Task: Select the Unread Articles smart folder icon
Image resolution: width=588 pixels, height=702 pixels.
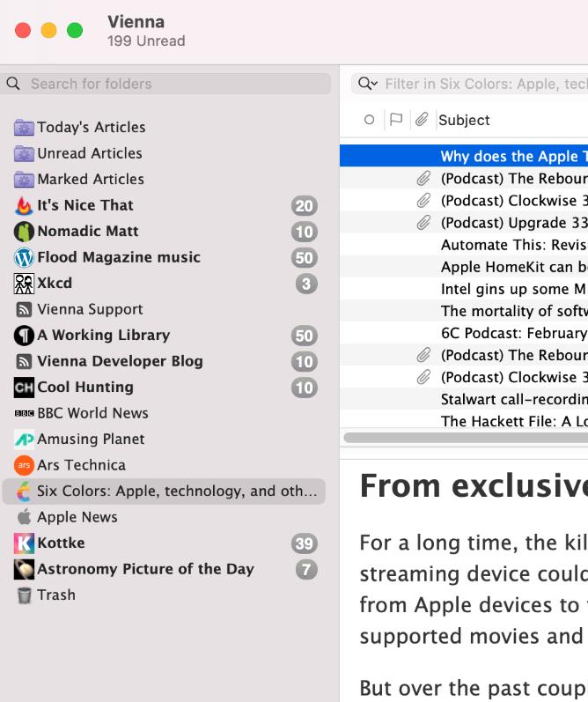Action: point(24,153)
